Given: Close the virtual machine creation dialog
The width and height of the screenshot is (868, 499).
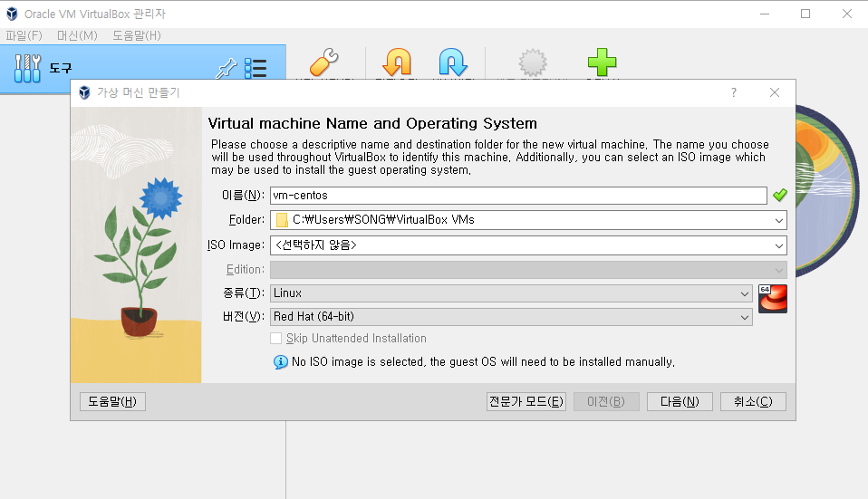Looking at the screenshot, I should 775,92.
